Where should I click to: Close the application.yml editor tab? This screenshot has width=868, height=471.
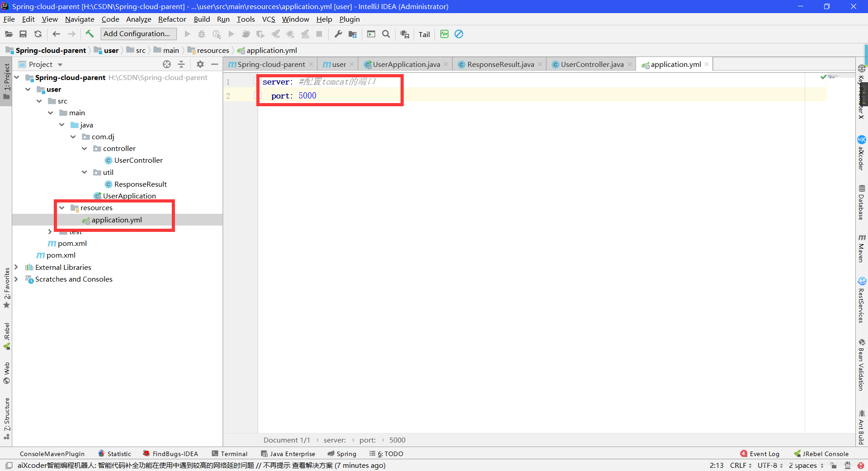pos(707,64)
